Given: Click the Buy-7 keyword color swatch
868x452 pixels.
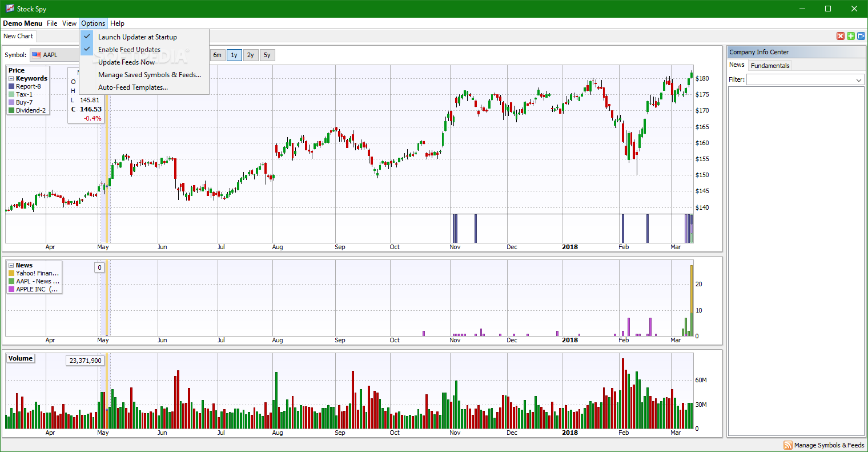Looking at the screenshot, I should pos(11,102).
